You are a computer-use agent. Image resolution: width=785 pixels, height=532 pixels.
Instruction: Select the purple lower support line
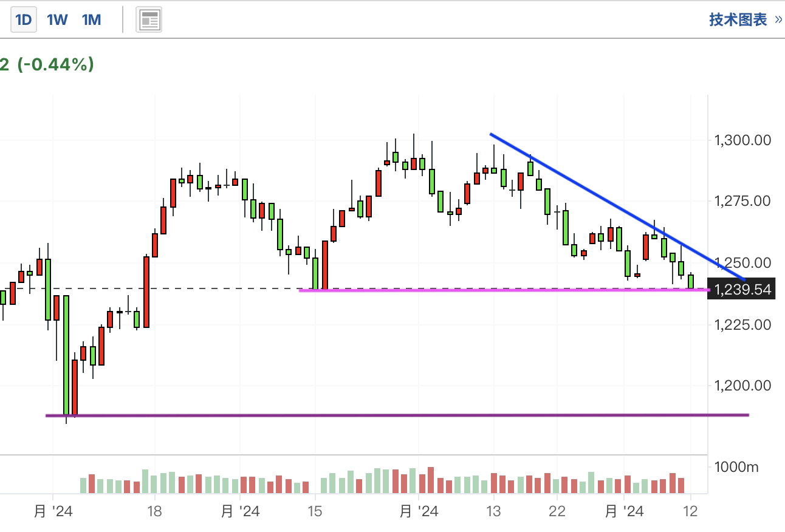point(397,415)
